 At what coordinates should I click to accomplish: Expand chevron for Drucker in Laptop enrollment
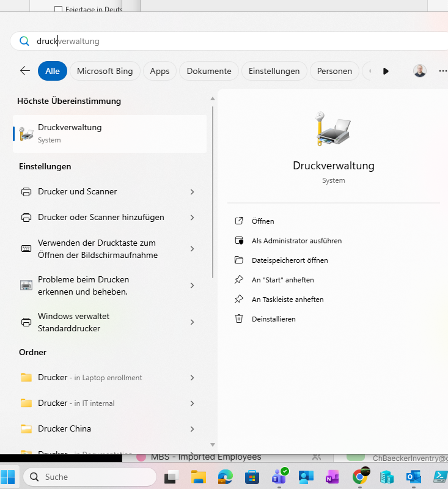[192, 378]
